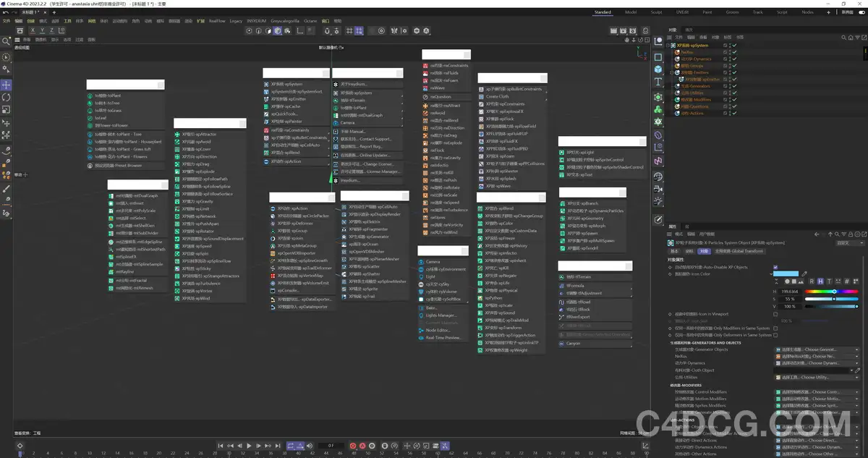Screen dimensions: 868x458
Task: Click the Lights Manager entry in the palette
Action: point(442,315)
